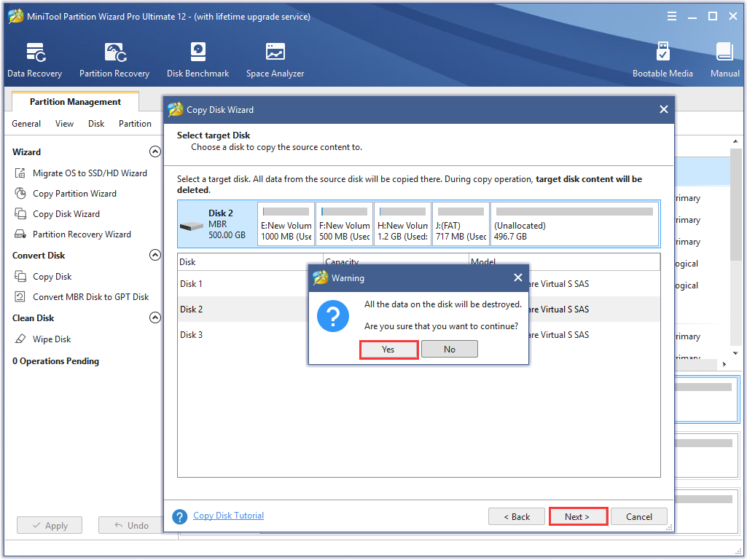
Task: Close the Copy Disk Wizard window
Action: [x=664, y=109]
